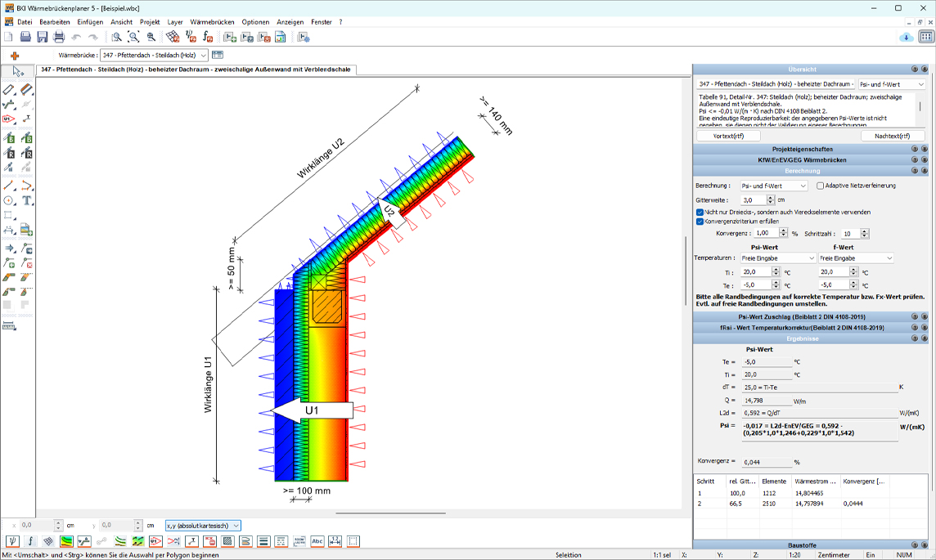This screenshot has width=936, height=560.
Task: Increase Schrittzahl with the up stepper
Action: point(864,231)
